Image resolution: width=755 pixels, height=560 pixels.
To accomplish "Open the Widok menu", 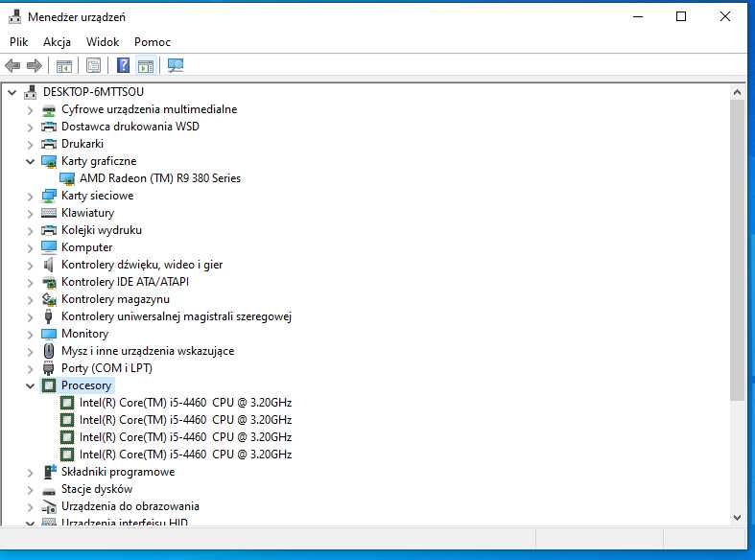I will tap(103, 42).
